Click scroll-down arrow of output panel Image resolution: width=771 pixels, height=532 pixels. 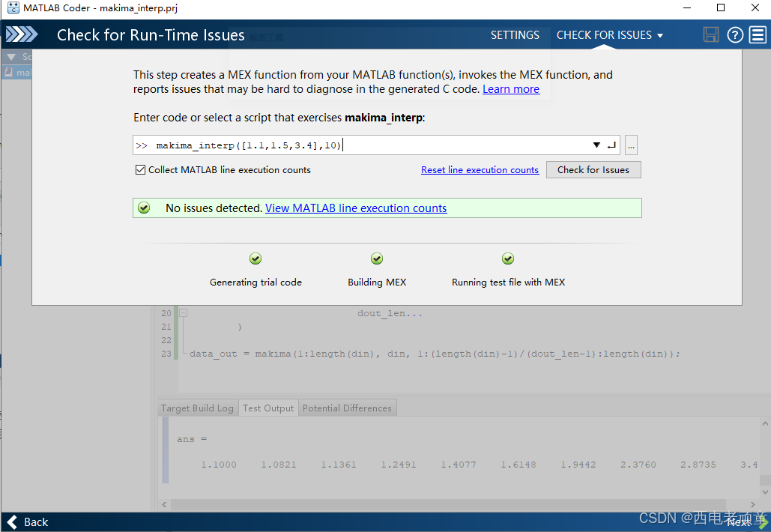pos(765,492)
